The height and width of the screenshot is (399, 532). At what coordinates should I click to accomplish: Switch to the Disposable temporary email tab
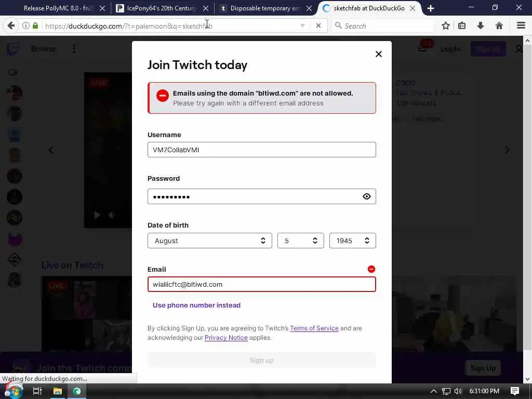(x=265, y=8)
